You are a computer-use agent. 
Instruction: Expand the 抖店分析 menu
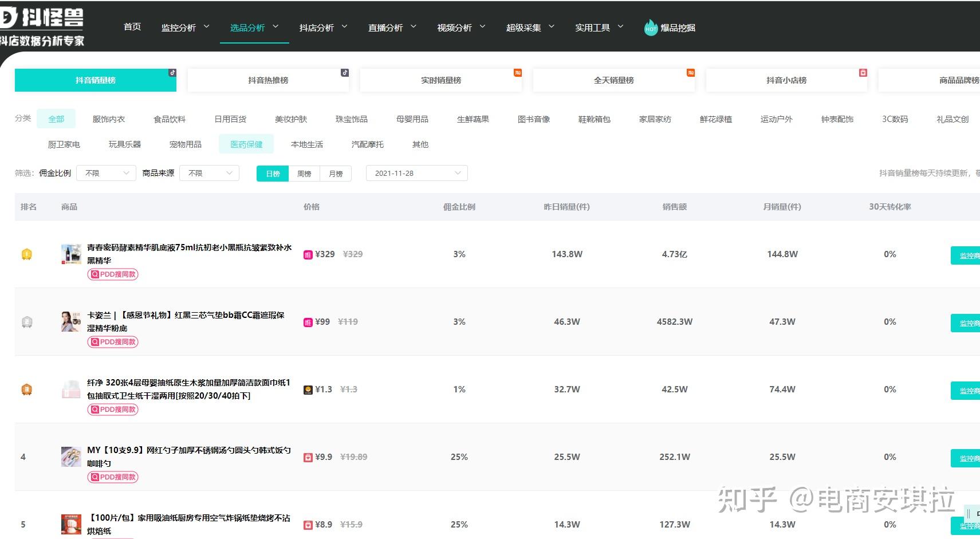[324, 27]
